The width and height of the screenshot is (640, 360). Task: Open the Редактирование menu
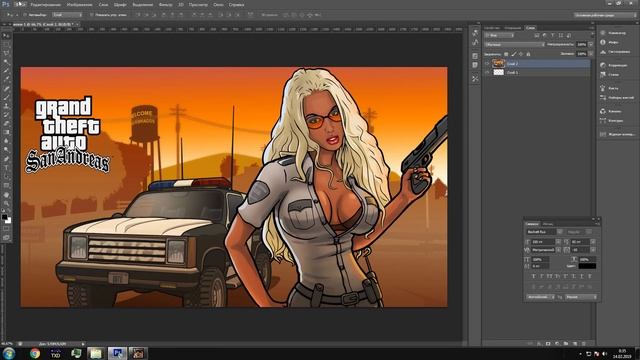pos(46,5)
